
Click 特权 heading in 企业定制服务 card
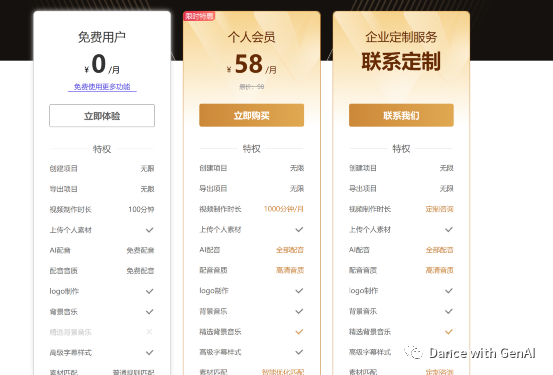(x=401, y=149)
